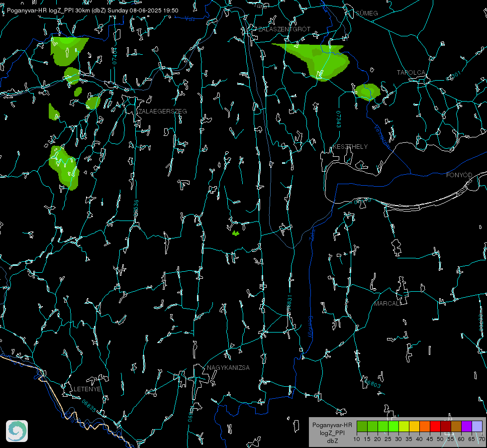Click the ZALAEGERSZEG city label

(x=163, y=112)
